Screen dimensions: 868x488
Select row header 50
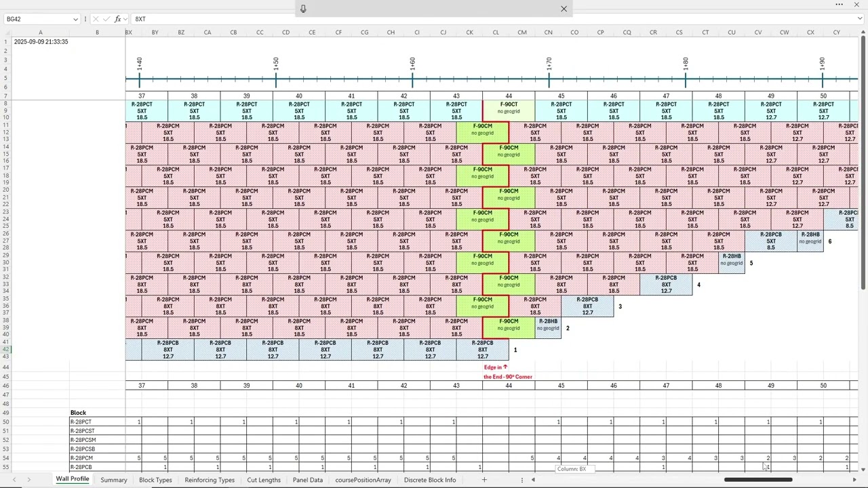(x=5, y=422)
